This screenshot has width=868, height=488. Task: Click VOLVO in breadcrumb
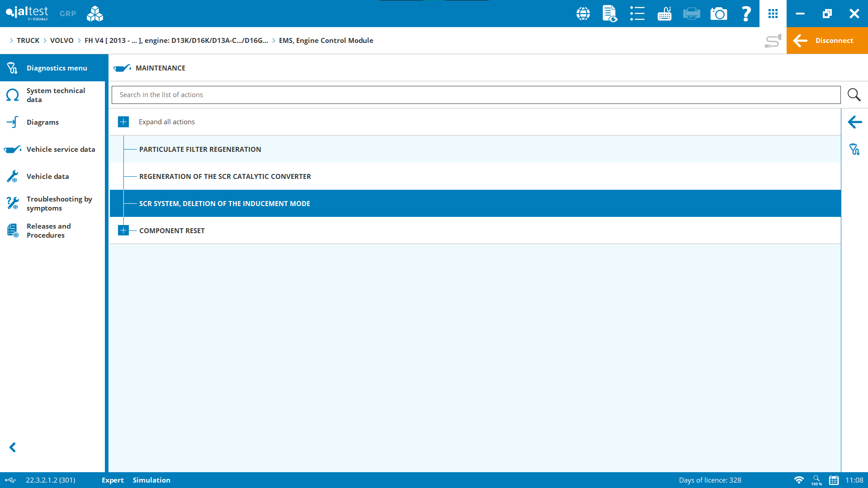tap(62, 41)
